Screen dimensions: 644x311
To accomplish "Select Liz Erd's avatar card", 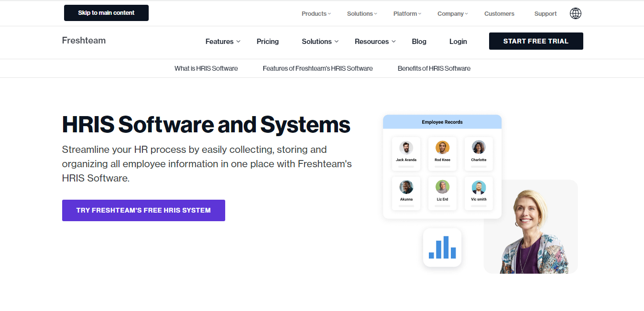I will tap(442, 193).
